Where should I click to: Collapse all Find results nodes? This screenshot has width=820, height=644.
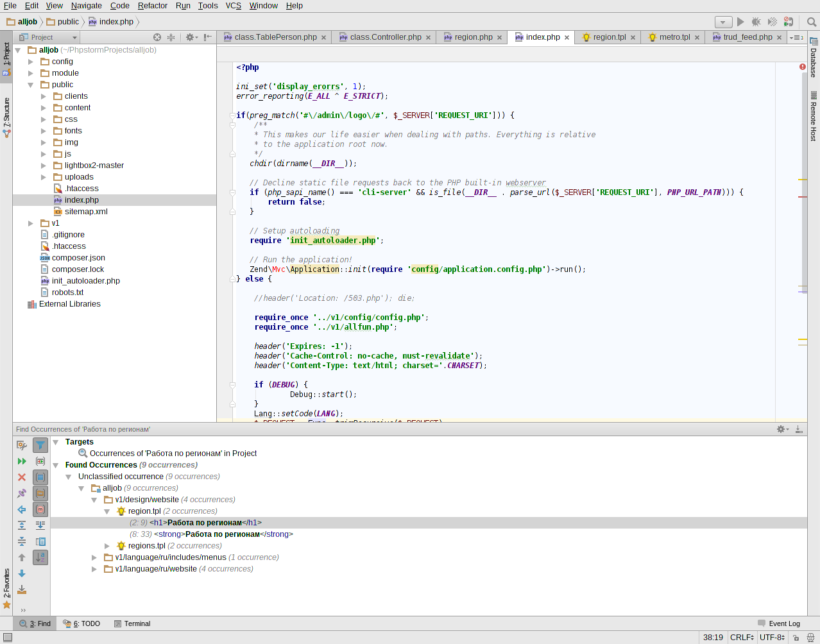pyautogui.click(x=22, y=541)
